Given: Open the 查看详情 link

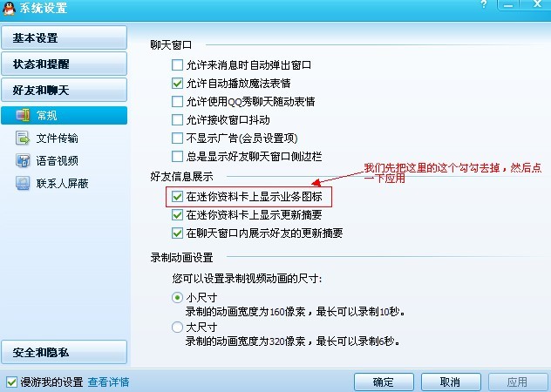Looking at the screenshot, I should click(109, 382).
